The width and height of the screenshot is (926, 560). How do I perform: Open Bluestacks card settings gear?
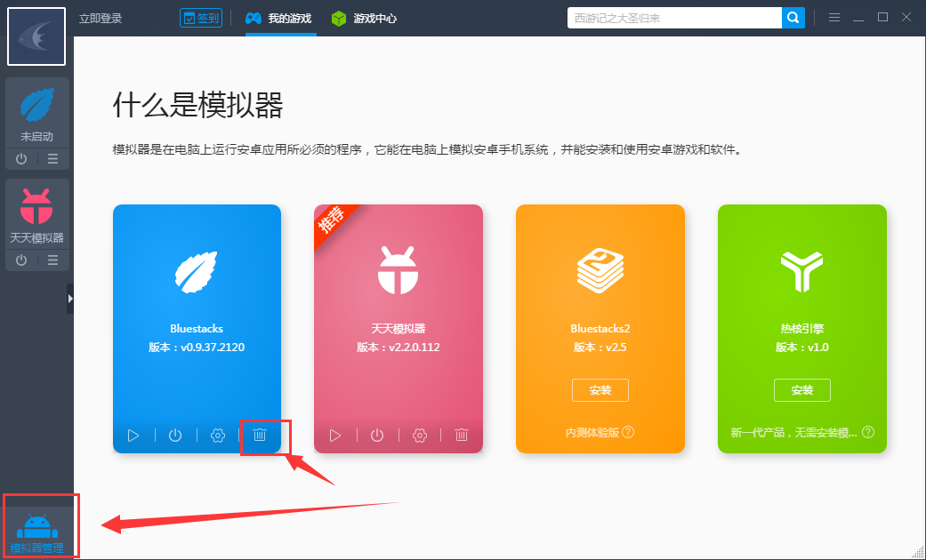pyautogui.click(x=218, y=436)
